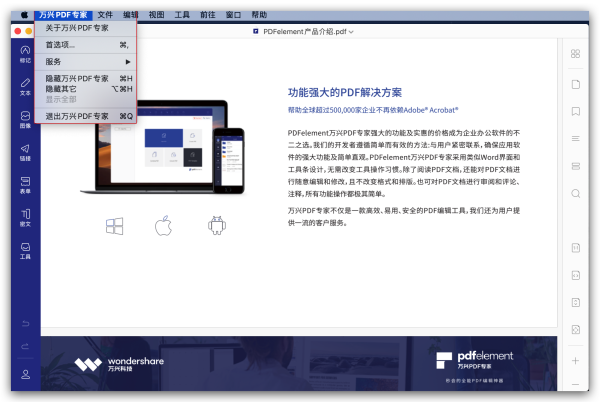Open the bookmark panel icon
Viewport: 600px width, 402px height.
click(x=575, y=111)
